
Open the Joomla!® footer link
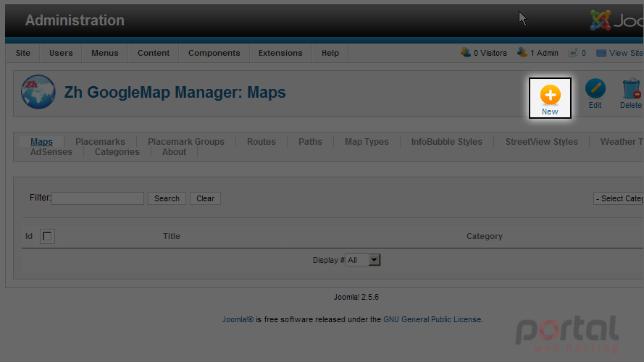[x=238, y=319]
